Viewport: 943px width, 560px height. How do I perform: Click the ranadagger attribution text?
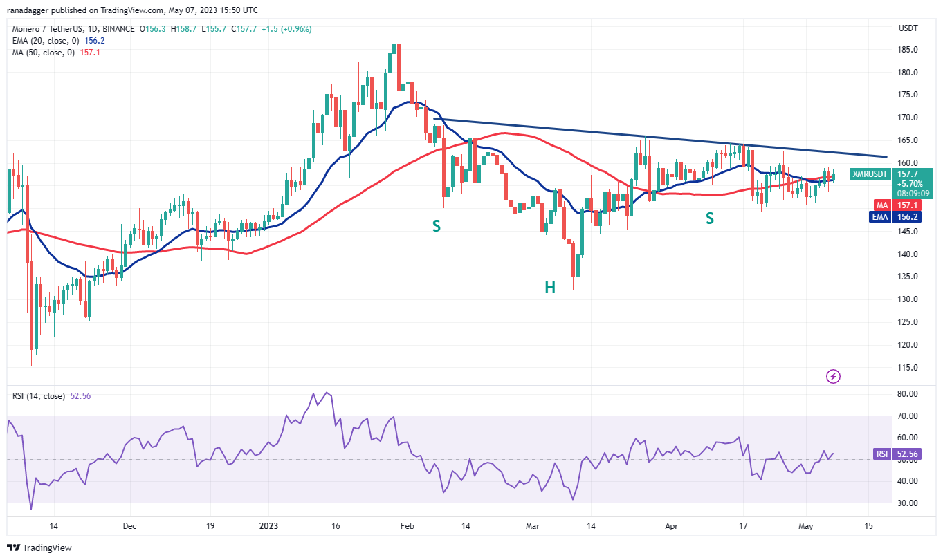click(x=28, y=10)
